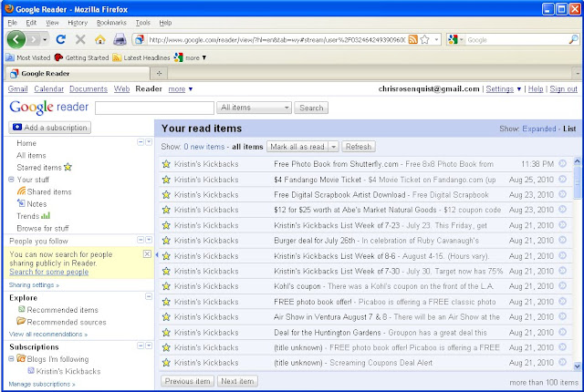The height and width of the screenshot is (392, 584).
Task: Toggle star on 'Deal for the Huntington Gardens'
Action: coord(166,332)
